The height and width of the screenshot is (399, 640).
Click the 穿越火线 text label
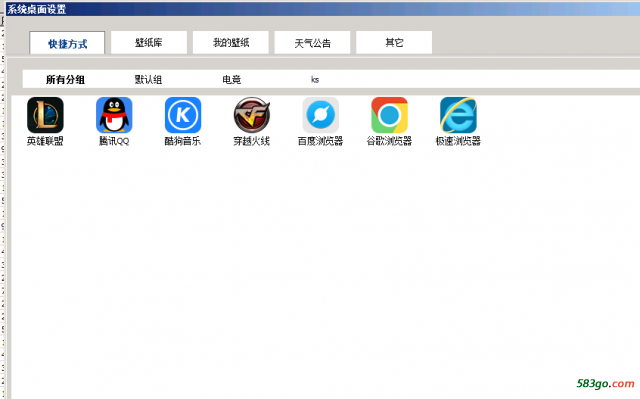(252, 141)
